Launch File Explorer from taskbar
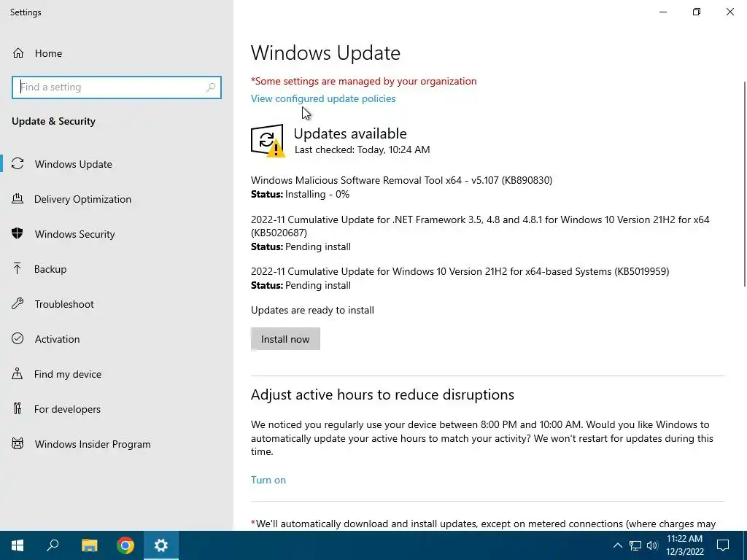 point(89,545)
